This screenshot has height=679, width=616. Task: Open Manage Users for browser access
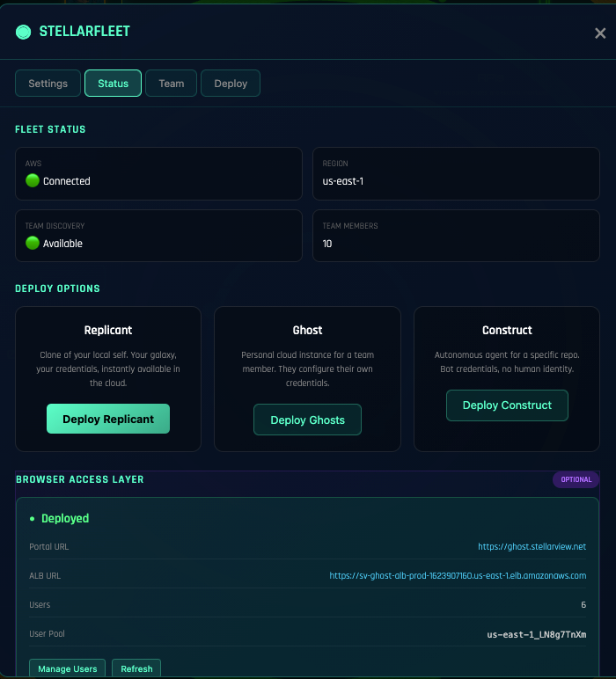click(68, 668)
